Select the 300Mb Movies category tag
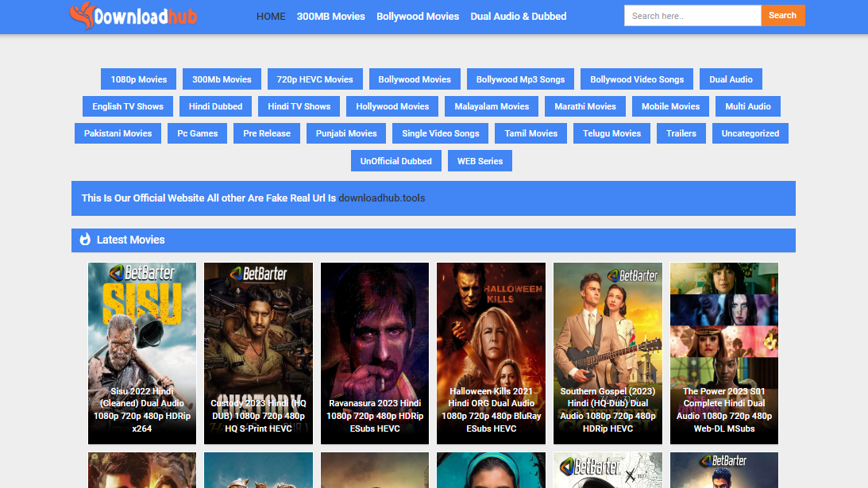868x488 pixels. [x=222, y=79]
